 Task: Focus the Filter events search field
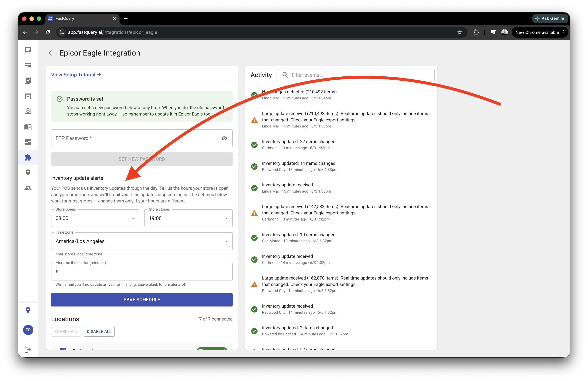click(x=356, y=75)
